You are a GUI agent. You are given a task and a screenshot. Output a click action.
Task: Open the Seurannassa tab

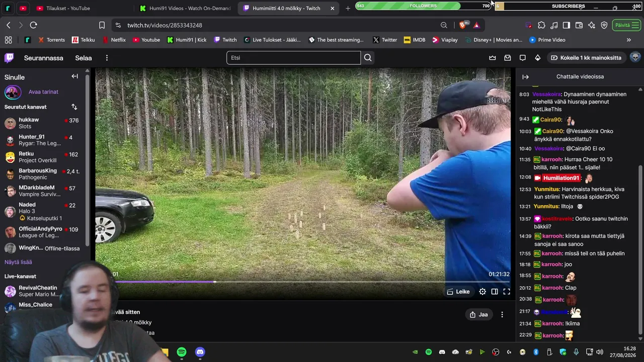pos(44,58)
